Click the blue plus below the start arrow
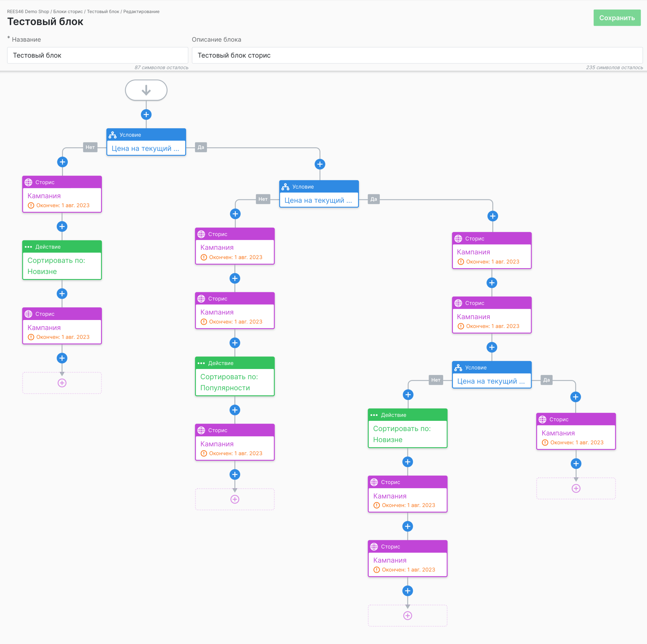This screenshot has width=647, height=644. pyautogui.click(x=146, y=115)
